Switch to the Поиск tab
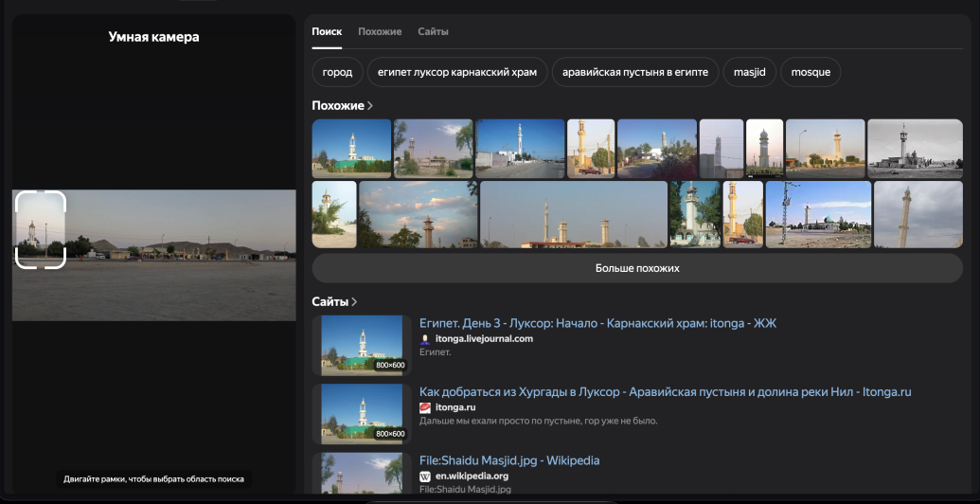 coord(327,32)
